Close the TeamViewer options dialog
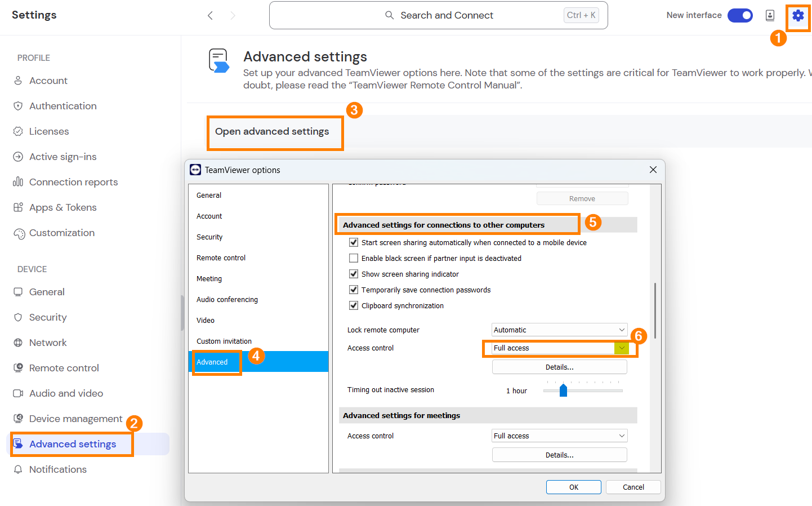 653,170
